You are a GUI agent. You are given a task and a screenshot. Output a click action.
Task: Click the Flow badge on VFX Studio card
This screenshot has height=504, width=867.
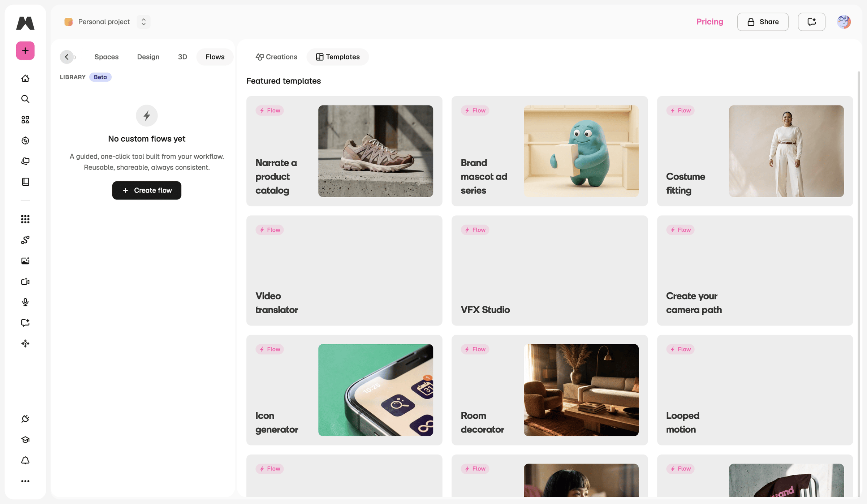pyautogui.click(x=475, y=230)
